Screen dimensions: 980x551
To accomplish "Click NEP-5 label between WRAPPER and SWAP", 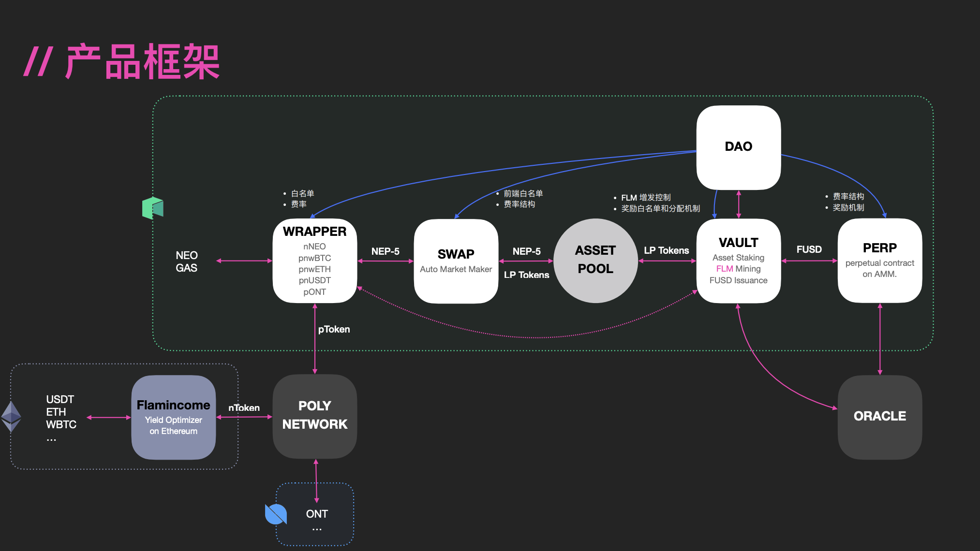I will pos(385,251).
